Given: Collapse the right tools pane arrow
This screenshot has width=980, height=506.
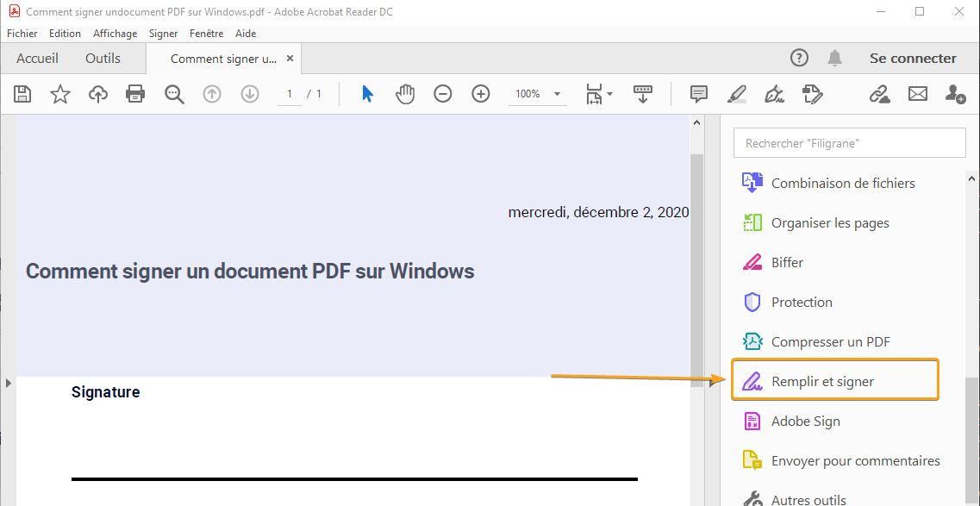Looking at the screenshot, I should 713,383.
